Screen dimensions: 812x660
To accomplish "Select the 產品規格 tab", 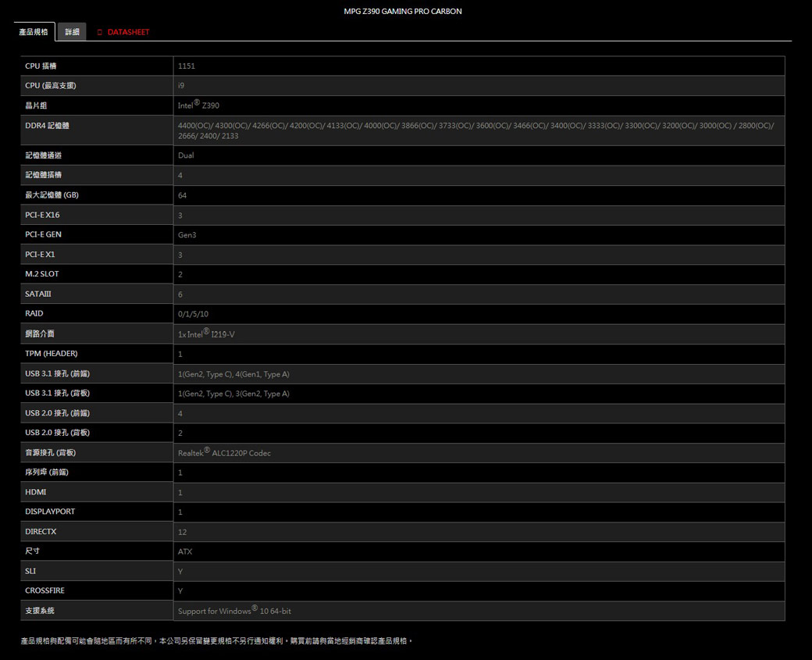I will coord(34,32).
